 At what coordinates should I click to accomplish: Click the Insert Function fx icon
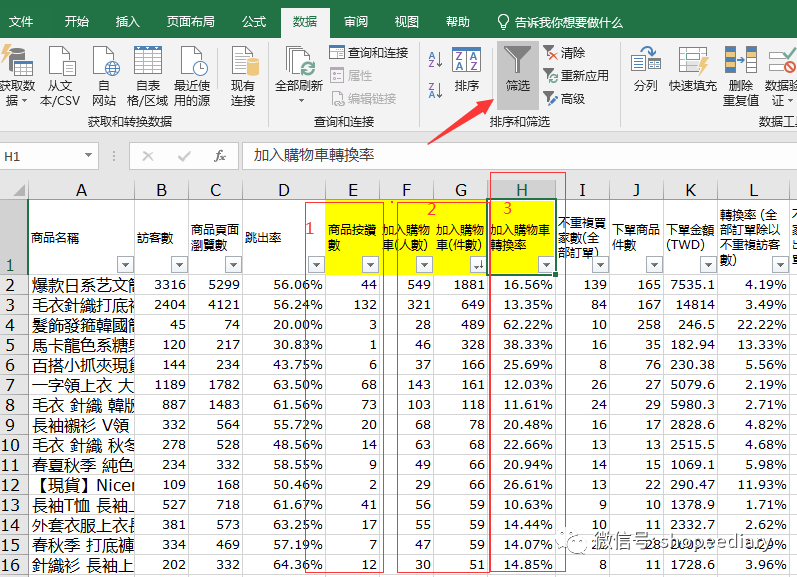(x=220, y=156)
